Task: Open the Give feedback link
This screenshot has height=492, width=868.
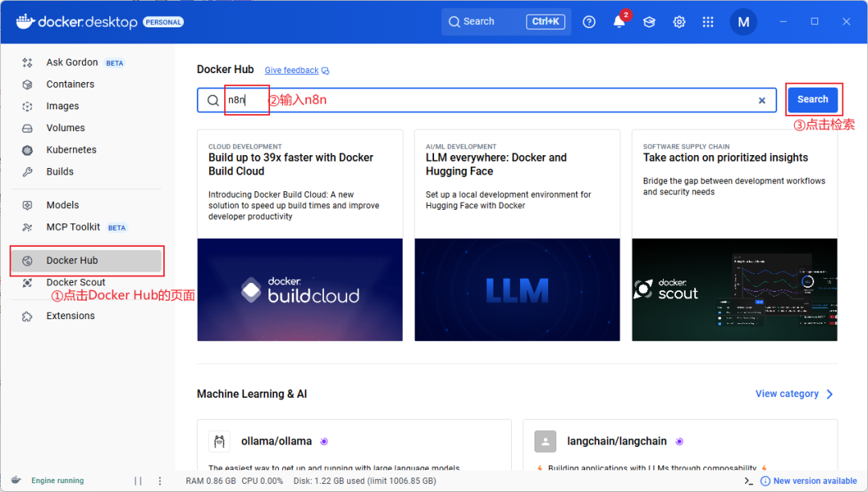Action: click(291, 70)
